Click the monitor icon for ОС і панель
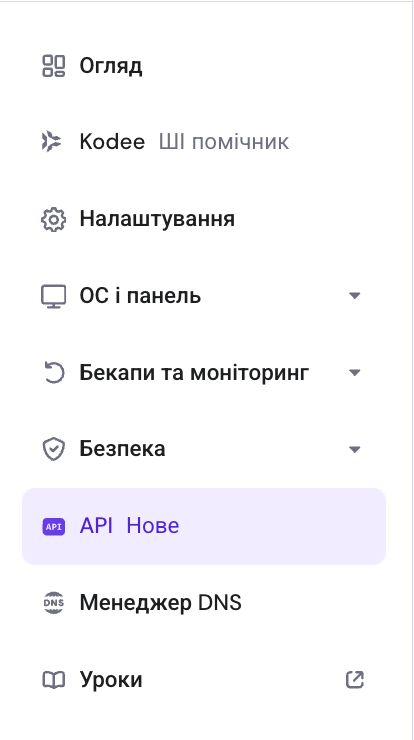 [53, 296]
